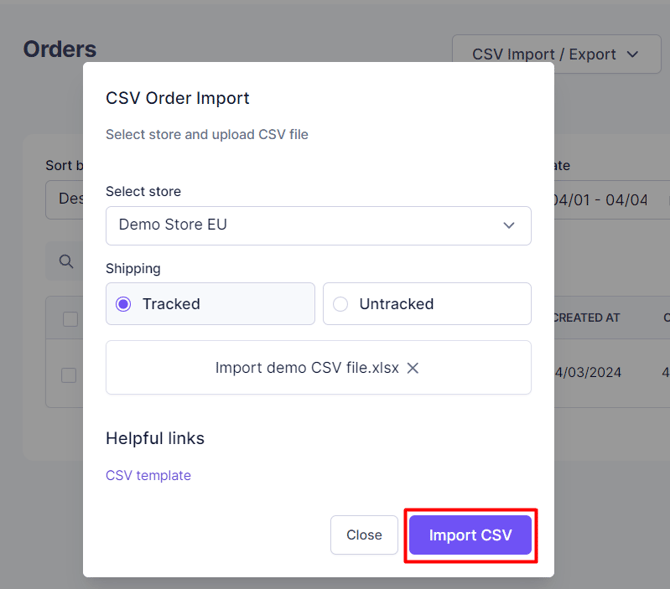Click the Orders page heading
The height and width of the screenshot is (589, 670).
60,49
